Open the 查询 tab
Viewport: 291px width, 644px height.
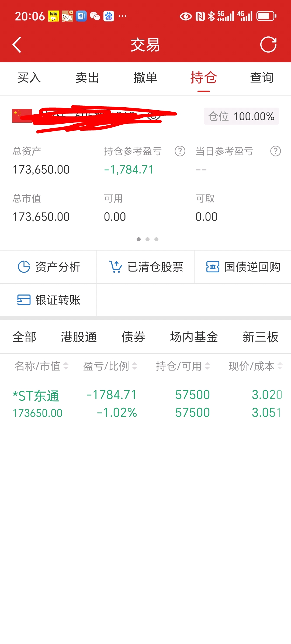click(262, 78)
